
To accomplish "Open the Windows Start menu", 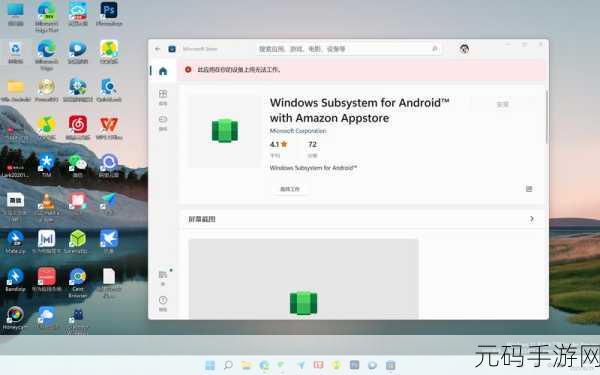I will [x=210, y=365].
